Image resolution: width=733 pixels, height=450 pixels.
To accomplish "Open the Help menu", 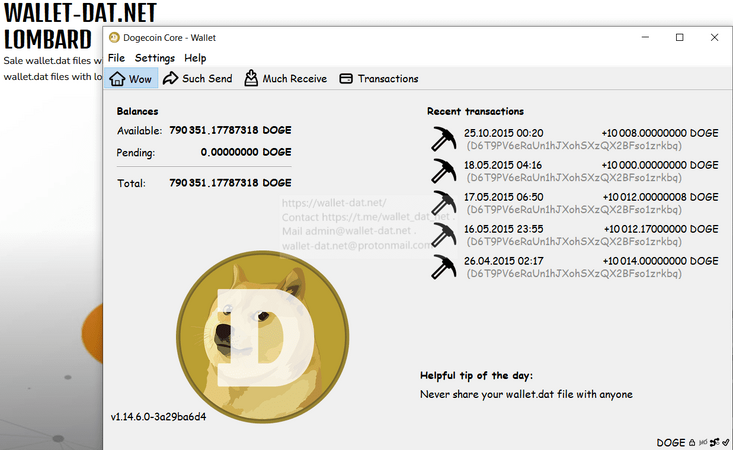I will [195, 58].
